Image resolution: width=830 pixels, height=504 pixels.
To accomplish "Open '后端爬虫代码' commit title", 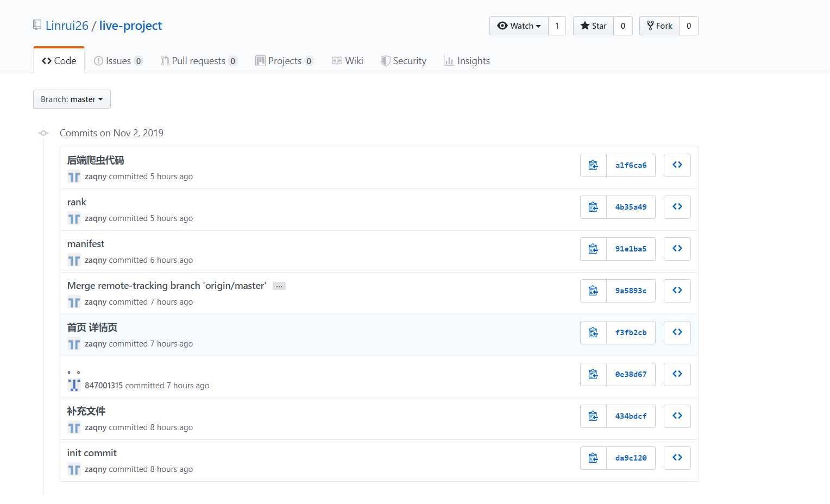I will [96, 160].
